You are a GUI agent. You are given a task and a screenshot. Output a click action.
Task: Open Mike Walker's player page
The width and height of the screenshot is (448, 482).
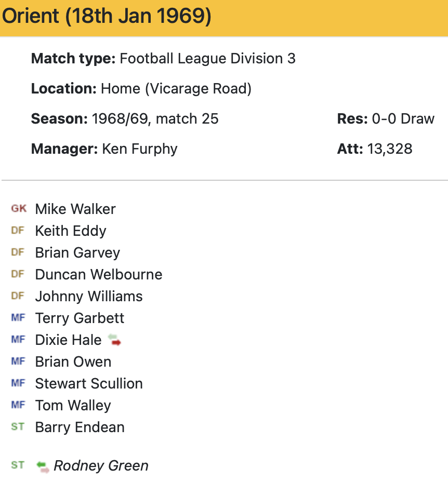[x=75, y=209]
